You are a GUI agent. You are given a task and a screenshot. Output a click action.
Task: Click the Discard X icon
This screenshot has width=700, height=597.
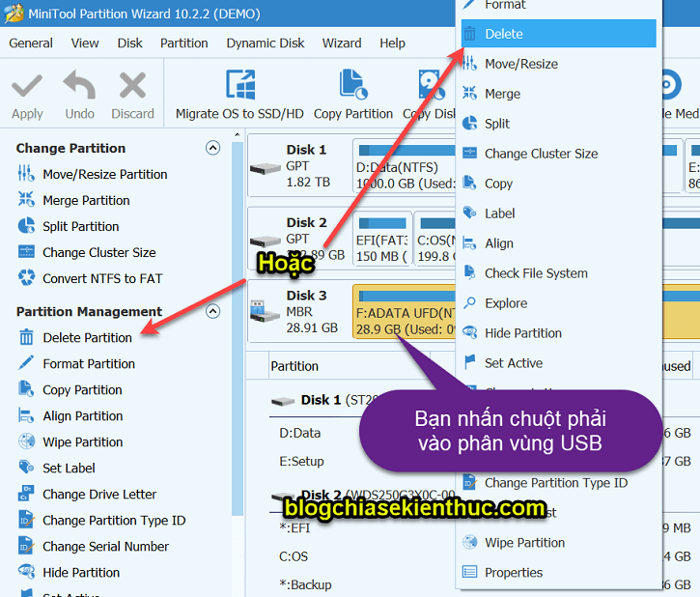[x=132, y=85]
